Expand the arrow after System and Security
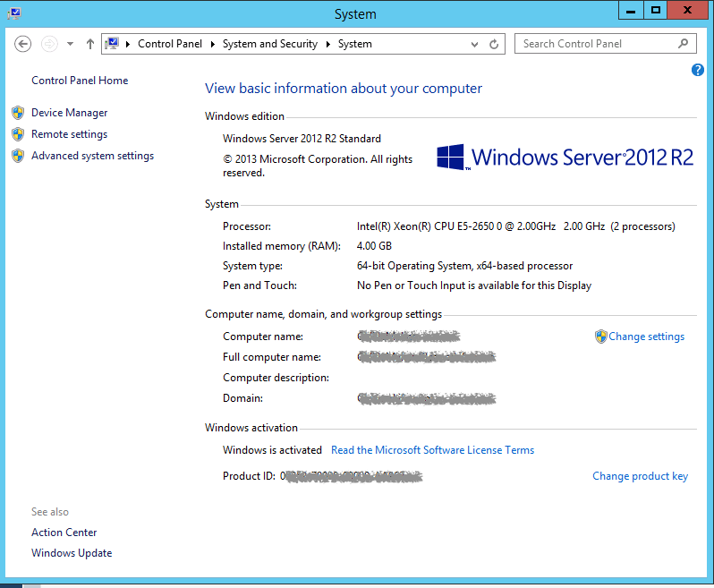 point(327,44)
